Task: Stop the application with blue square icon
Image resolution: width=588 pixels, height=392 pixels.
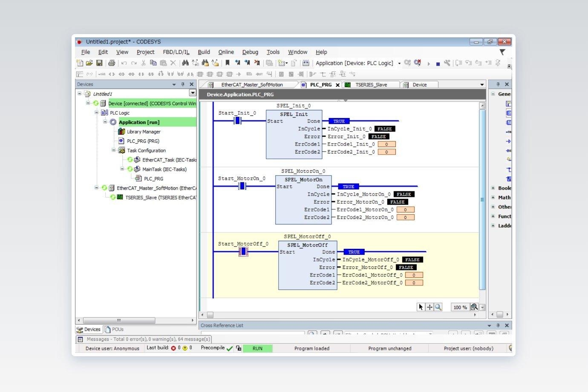Action: coord(438,64)
